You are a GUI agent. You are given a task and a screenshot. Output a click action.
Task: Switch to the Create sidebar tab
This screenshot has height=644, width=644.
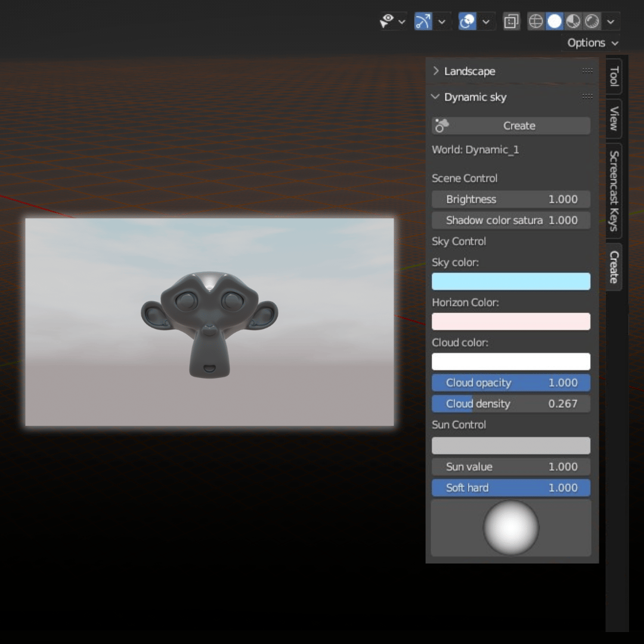coord(614,267)
